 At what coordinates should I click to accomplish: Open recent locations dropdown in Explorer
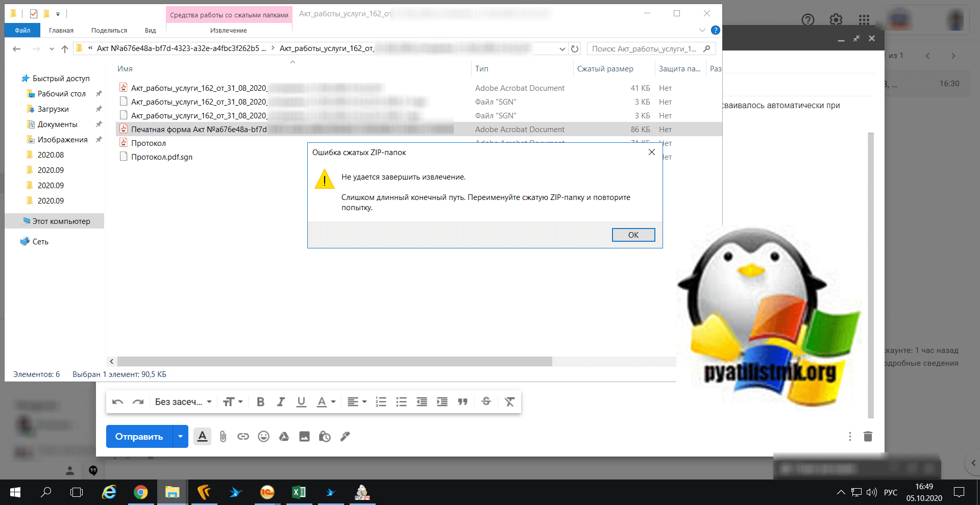click(52, 49)
